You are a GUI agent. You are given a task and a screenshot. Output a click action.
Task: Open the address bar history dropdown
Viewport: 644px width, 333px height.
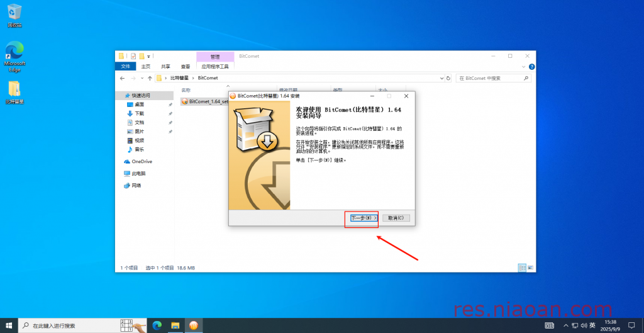click(442, 78)
